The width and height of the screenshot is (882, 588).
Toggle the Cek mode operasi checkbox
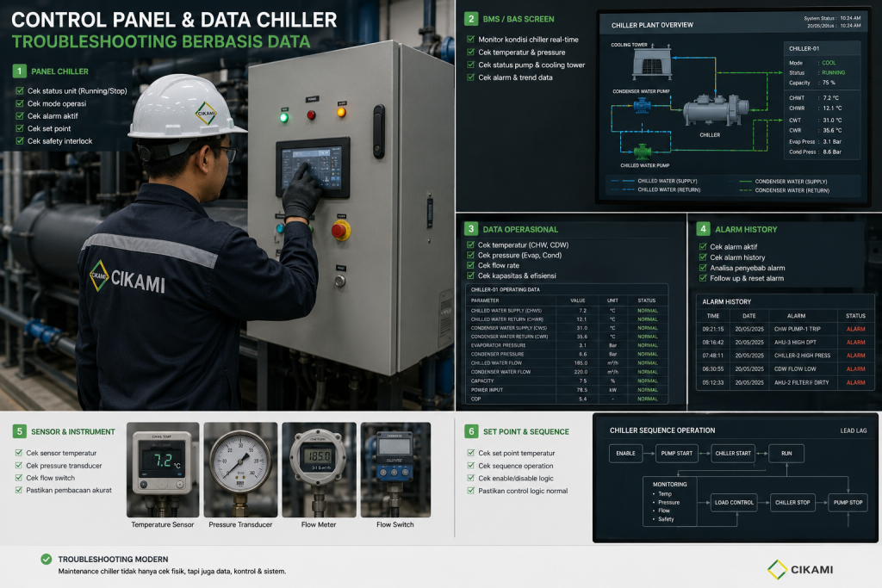click(x=20, y=103)
